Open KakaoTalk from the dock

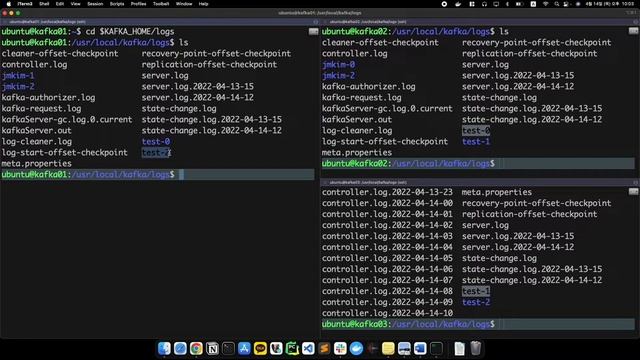pyautogui.click(x=260, y=349)
